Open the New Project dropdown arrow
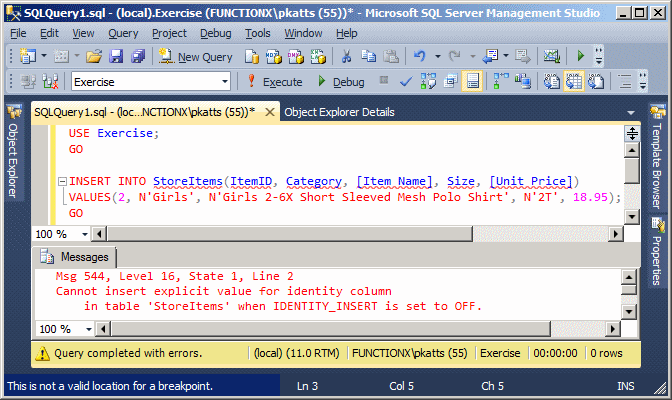 pos(44,56)
